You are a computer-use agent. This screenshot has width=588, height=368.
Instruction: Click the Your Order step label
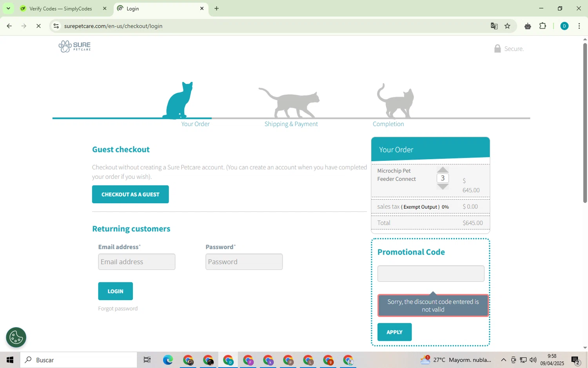[195, 124]
